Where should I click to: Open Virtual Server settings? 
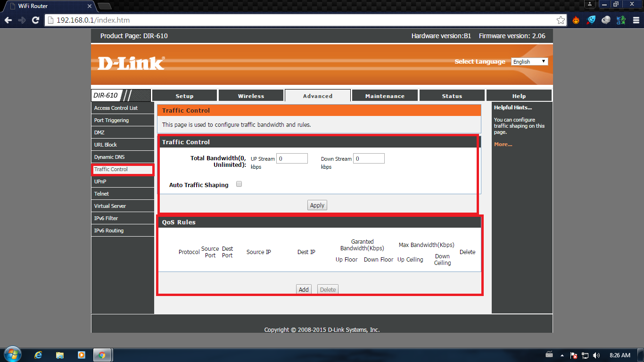[x=123, y=206]
